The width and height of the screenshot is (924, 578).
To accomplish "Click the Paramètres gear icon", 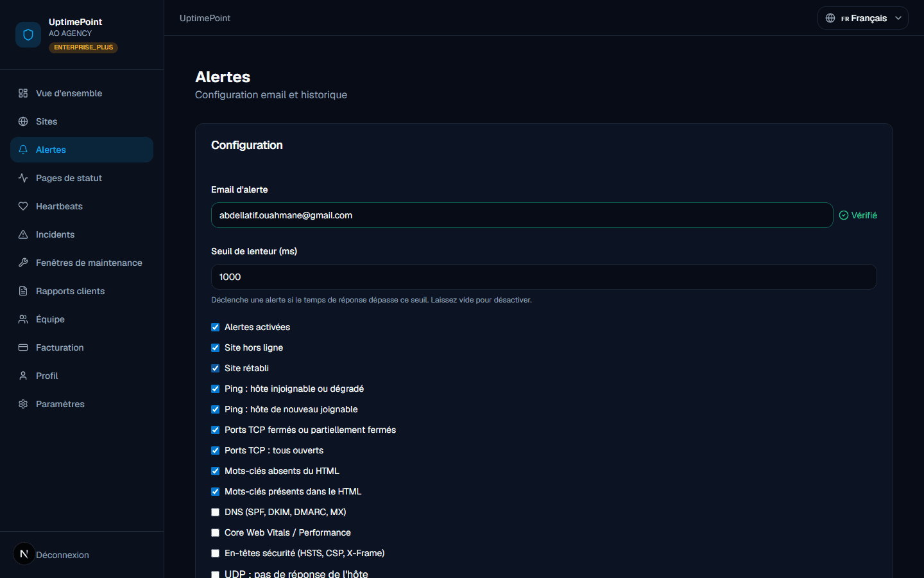I will 23,404.
